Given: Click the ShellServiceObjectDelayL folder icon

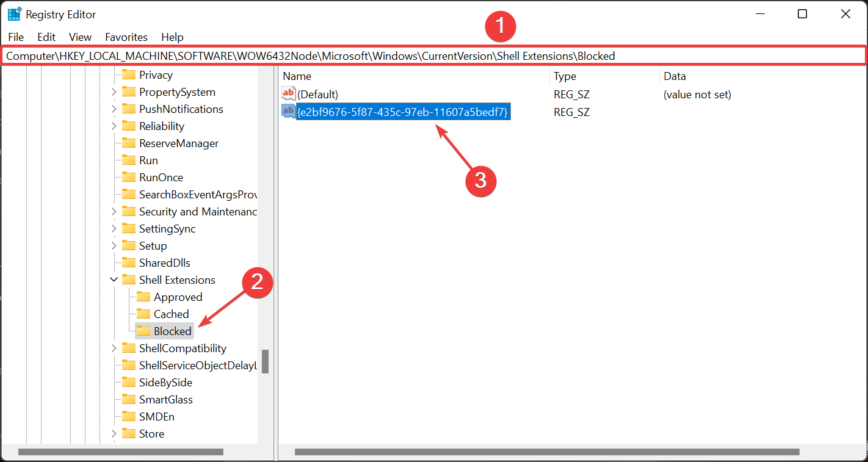Looking at the screenshot, I should click(128, 366).
